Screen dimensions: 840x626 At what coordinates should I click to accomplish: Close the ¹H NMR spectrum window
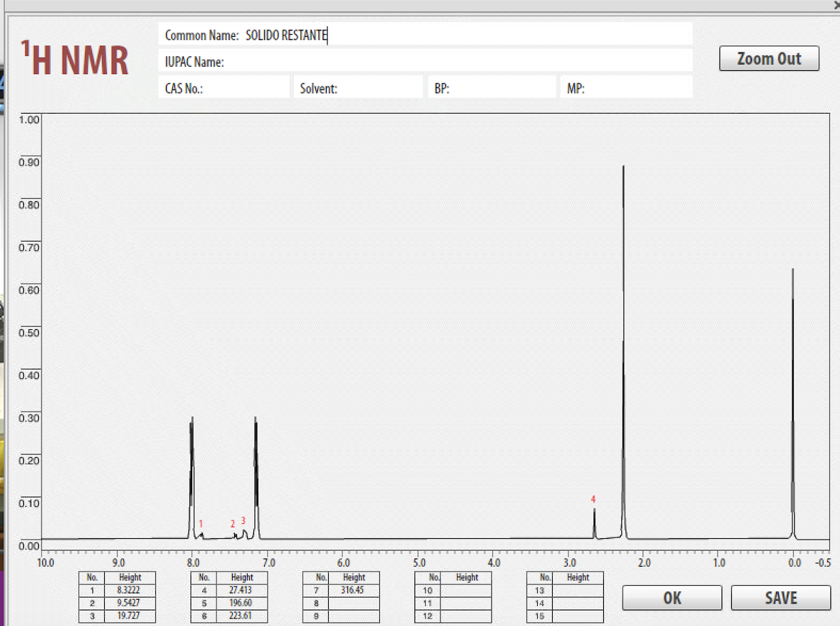[x=835, y=5]
